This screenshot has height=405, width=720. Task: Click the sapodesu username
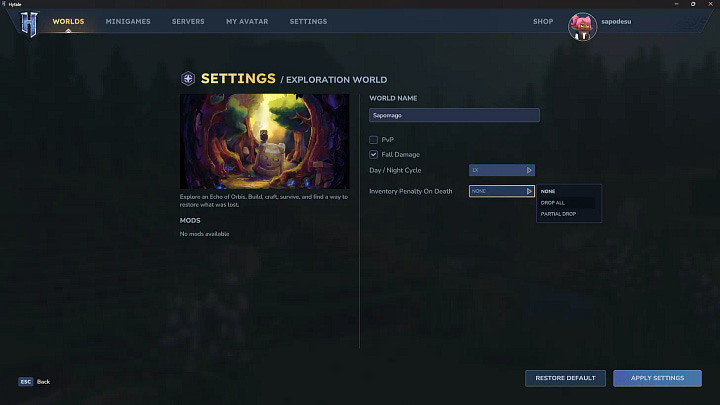click(616, 22)
